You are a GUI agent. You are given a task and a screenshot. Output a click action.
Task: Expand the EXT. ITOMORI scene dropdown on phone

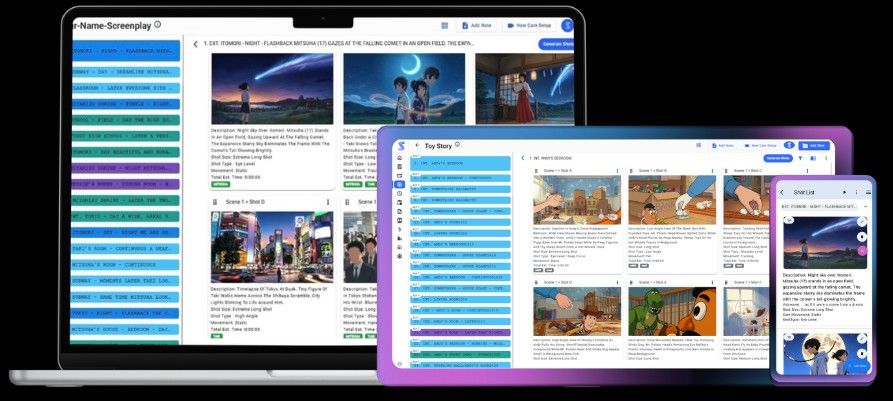tap(865, 206)
